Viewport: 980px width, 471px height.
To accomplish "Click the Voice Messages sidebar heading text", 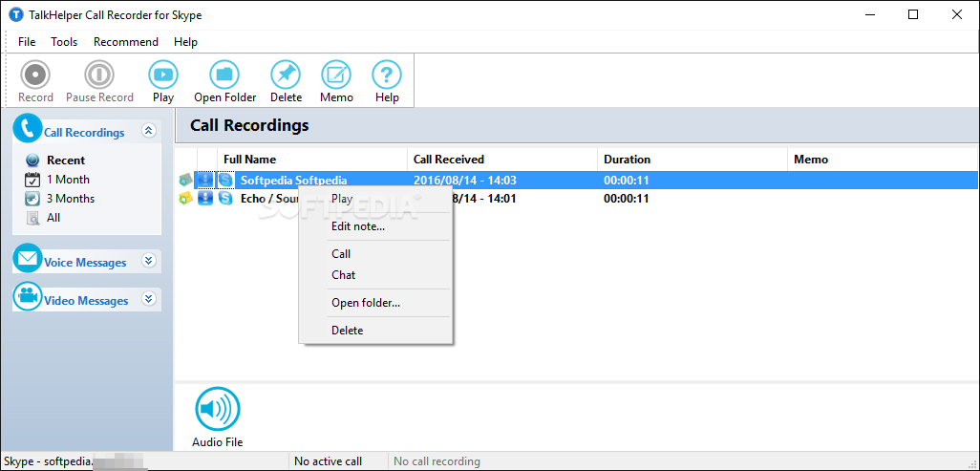I will click(x=85, y=263).
